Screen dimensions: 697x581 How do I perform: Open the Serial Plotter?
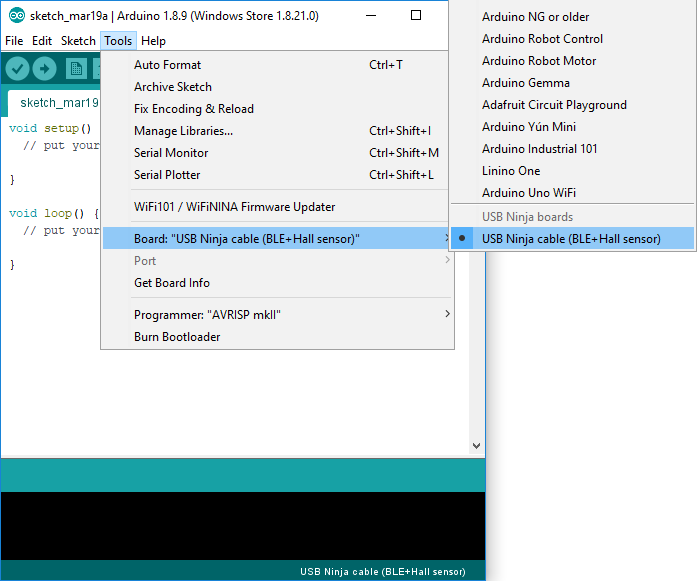(278, 175)
